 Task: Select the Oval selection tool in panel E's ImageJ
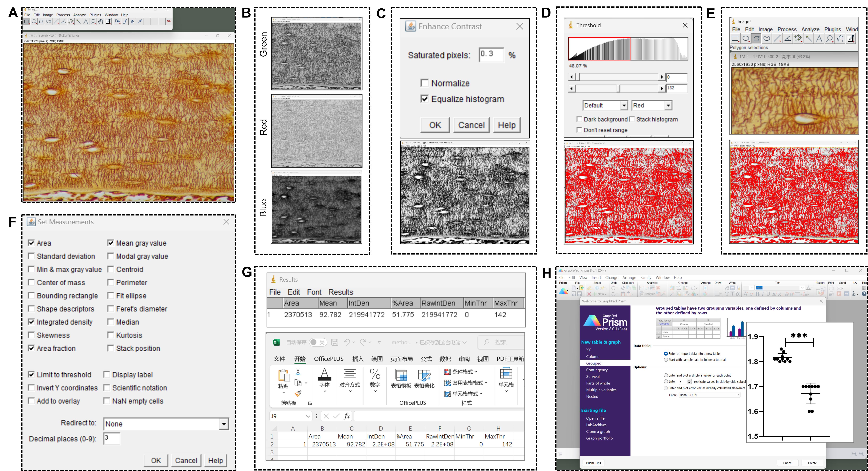[x=746, y=38]
